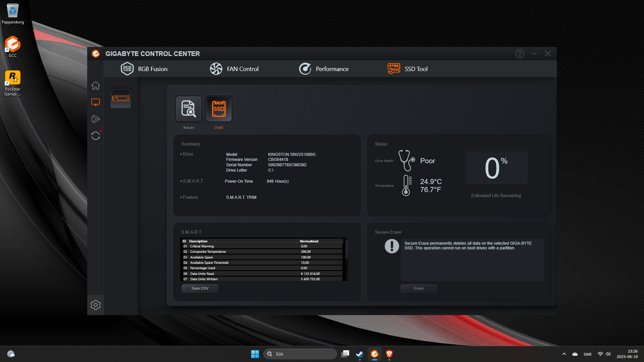Open the sidebar arrow-shaped apps icon
The width and height of the screenshot is (644, 362).
[96, 119]
